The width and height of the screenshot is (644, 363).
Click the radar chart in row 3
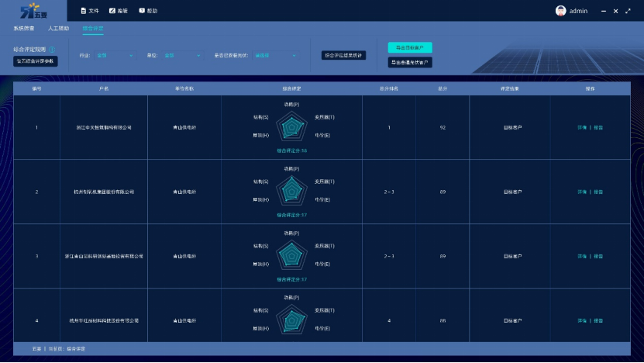pos(291,255)
